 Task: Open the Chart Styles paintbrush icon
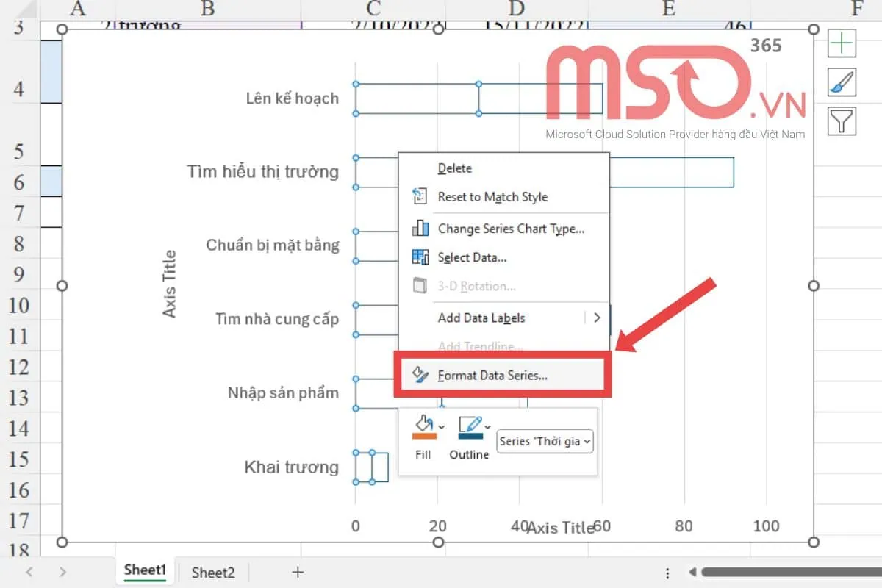pos(840,82)
